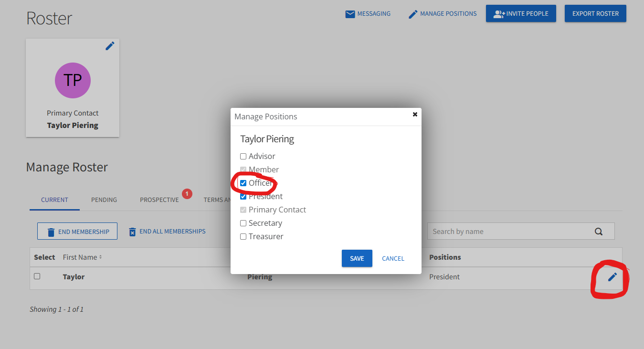Click the TP avatar circle
Image resolution: width=644 pixels, height=349 pixels.
click(73, 80)
